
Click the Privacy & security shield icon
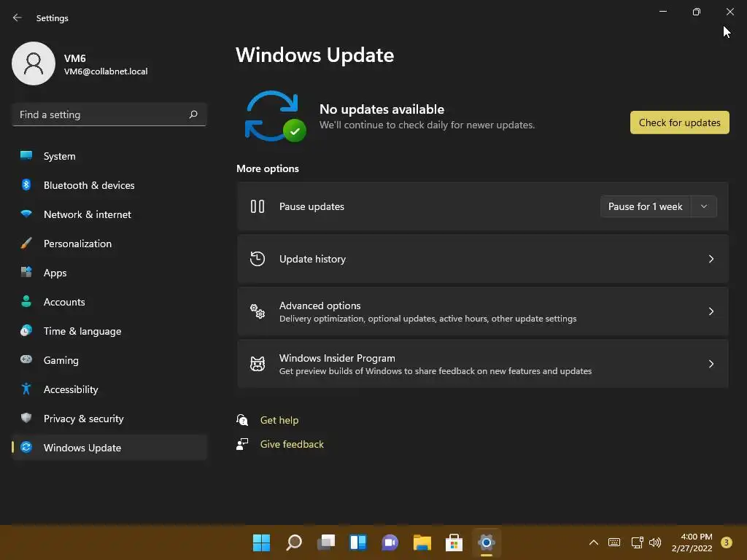click(26, 418)
